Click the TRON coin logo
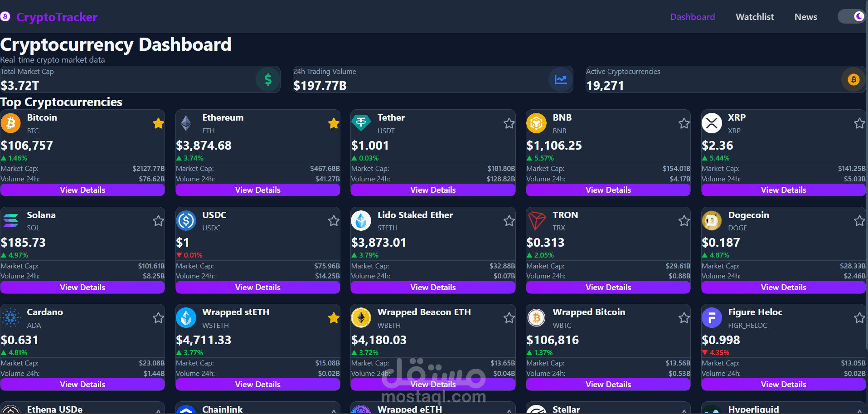The height and width of the screenshot is (414, 868). (536, 220)
